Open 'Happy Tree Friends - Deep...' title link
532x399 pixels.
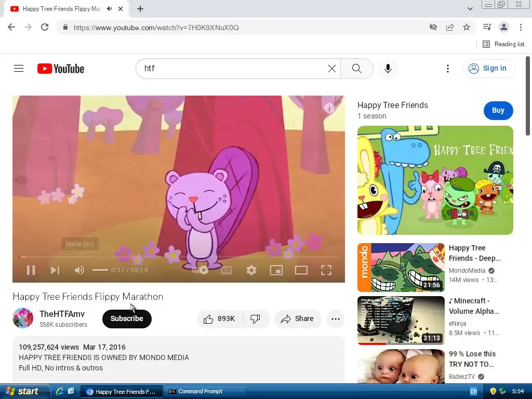[x=474, y=253]
